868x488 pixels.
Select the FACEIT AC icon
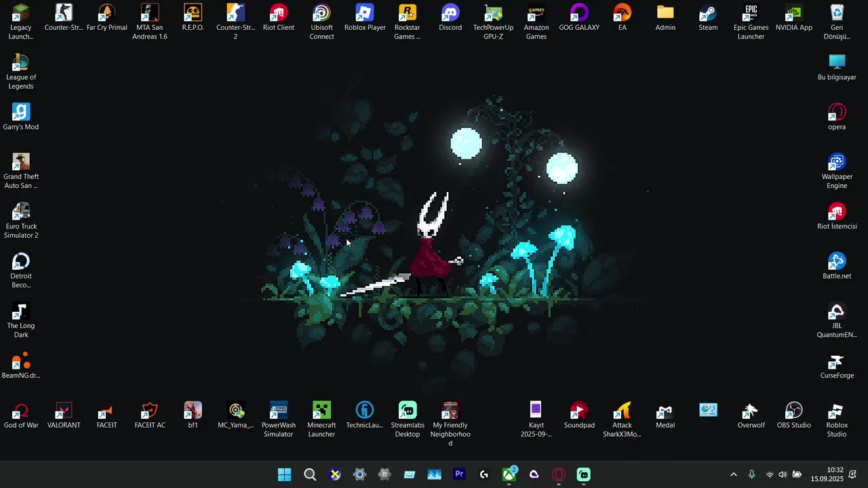[150, 415]
